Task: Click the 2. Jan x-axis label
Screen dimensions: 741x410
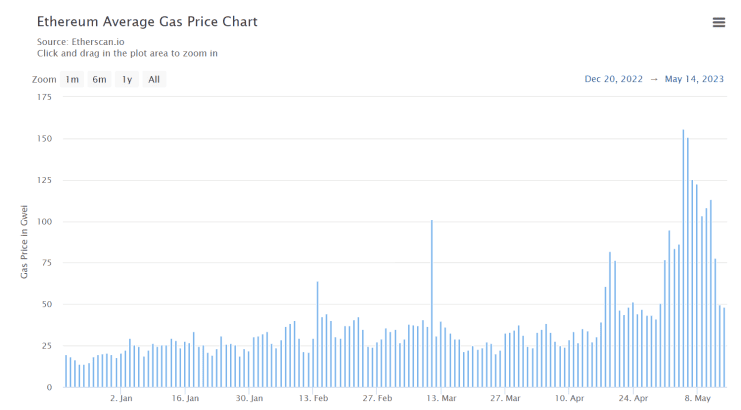Action: [121, 398]
